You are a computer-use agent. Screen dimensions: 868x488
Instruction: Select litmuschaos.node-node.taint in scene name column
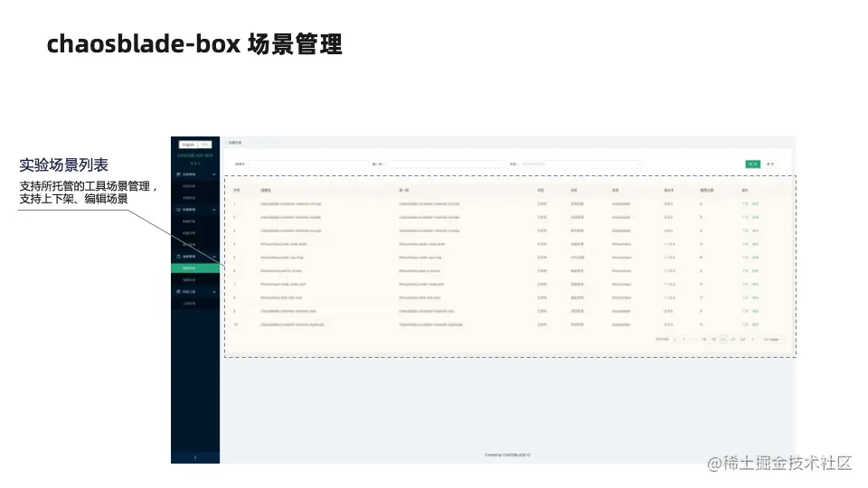tap(283, 285)
